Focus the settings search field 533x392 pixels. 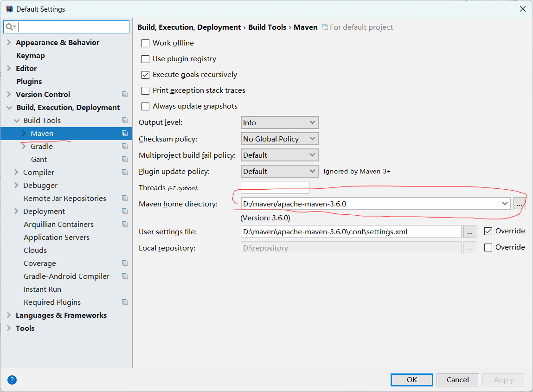tap(66, 27)
